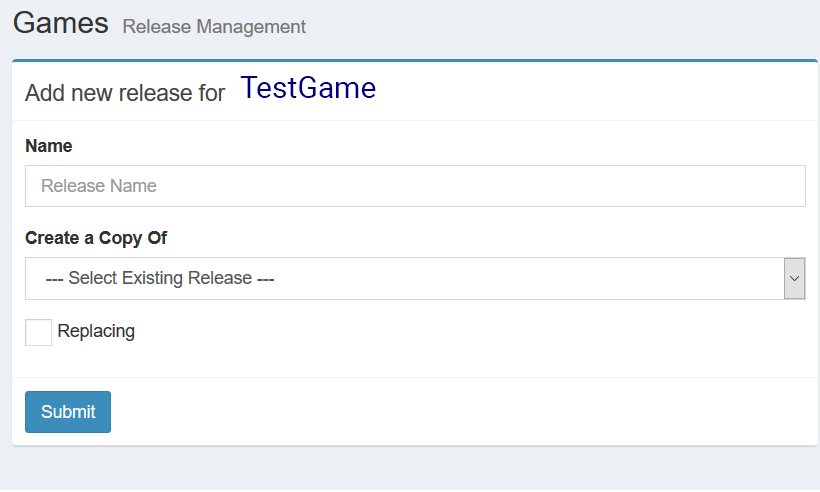Click the Name field label
The height and width of the screenshot is (492, 820).
click(49, 146)
